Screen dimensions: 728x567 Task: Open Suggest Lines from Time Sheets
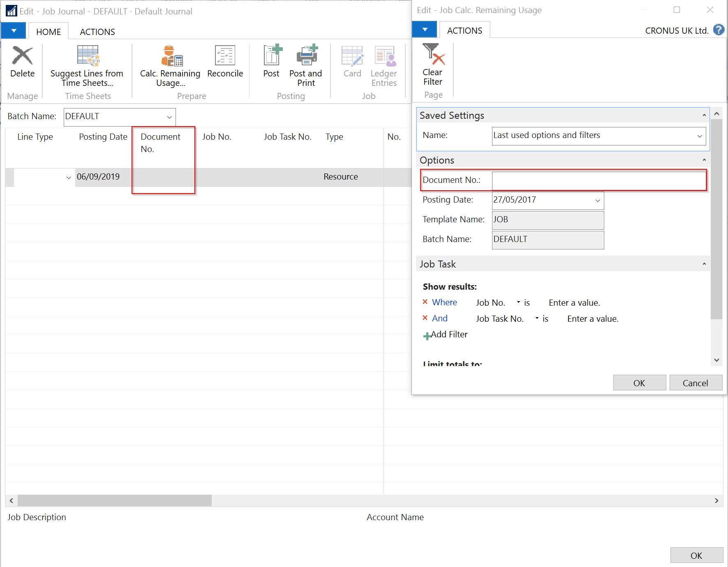pos(87,56)
